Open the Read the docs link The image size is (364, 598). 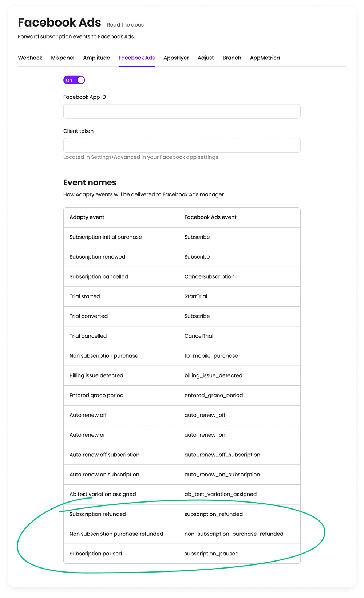click(125, 25)
